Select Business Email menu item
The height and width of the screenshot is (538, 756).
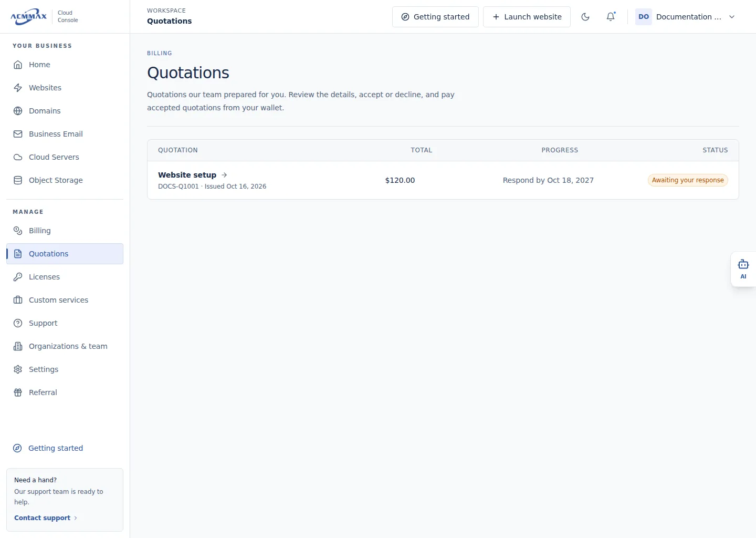pos(65,134)
